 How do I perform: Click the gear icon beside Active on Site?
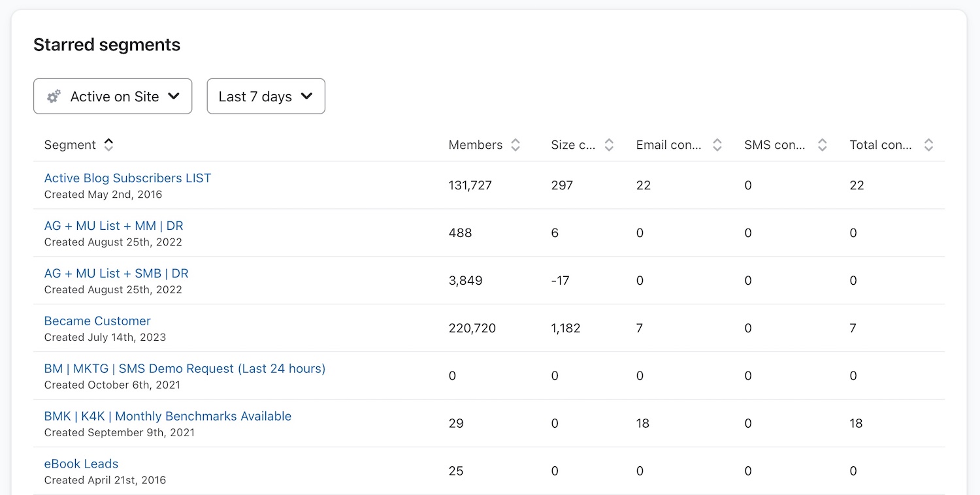54,97
